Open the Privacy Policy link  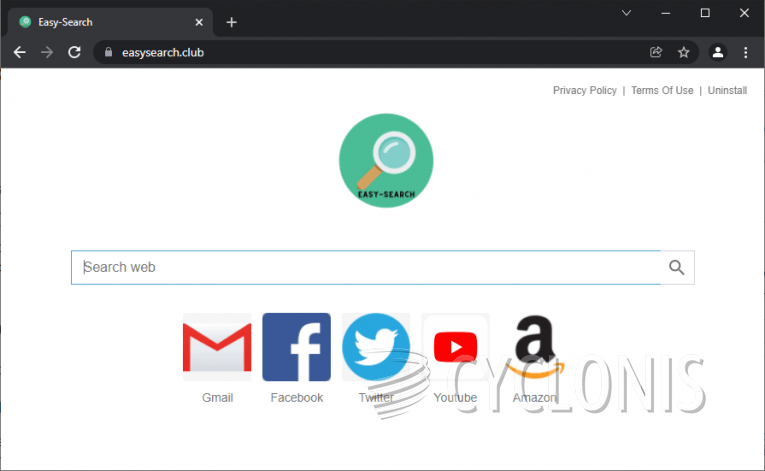click(x=584, y=90)
